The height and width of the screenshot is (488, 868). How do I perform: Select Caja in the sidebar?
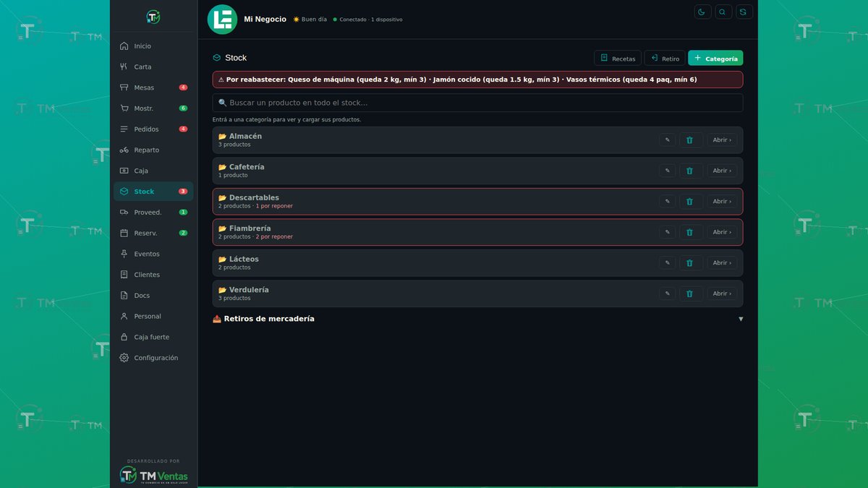tap(153, 171)
